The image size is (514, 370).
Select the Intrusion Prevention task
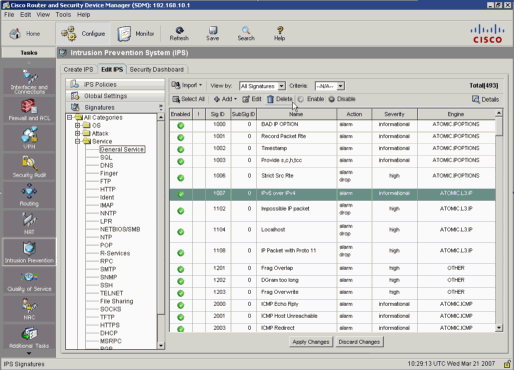click(29, 252)
